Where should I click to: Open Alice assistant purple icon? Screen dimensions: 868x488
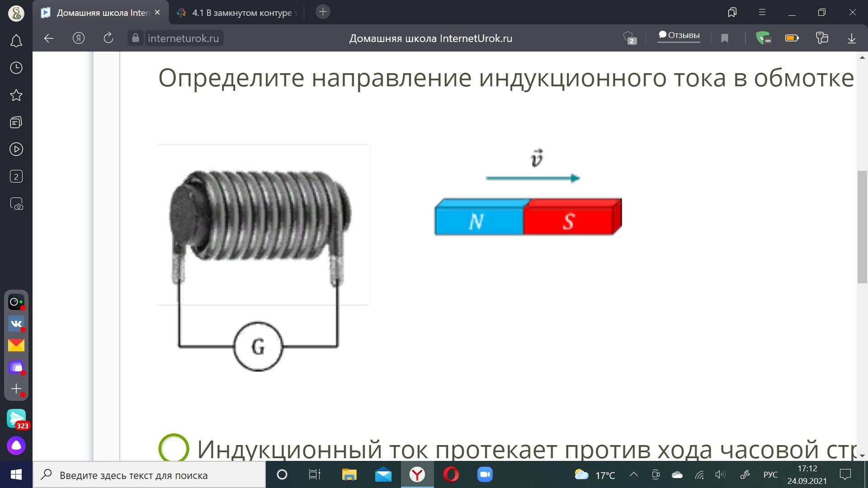click(x=16, y=446)
